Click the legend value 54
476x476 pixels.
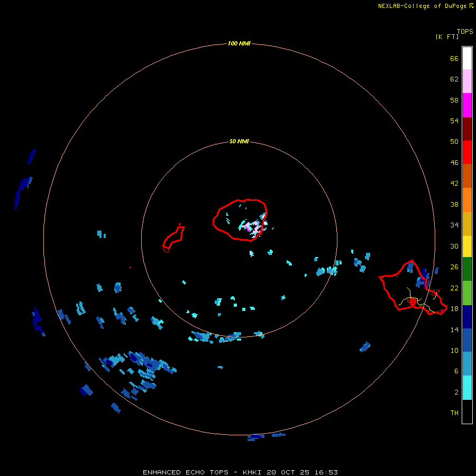[x=454, y=121]
